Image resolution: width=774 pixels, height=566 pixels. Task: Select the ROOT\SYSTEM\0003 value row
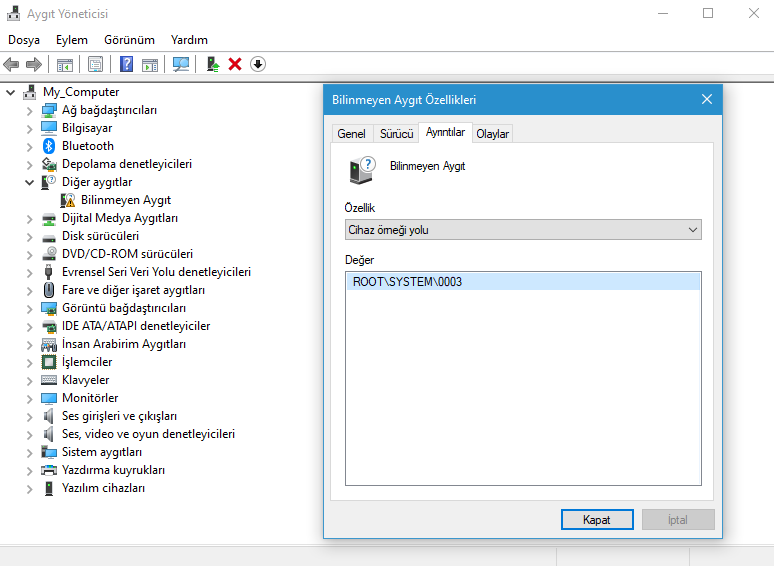tap(523, 282)
